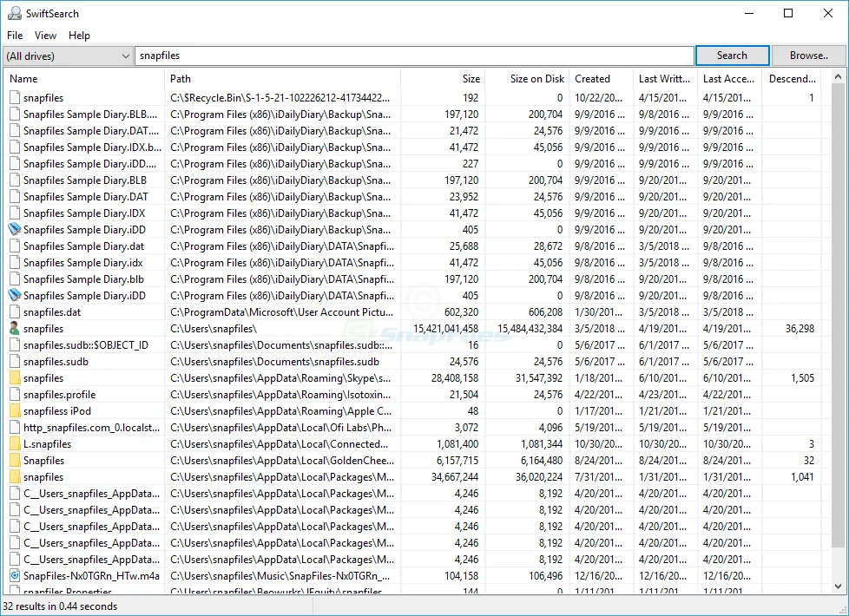Sort by the Path column header

pyautogui.click(x=282, y=78)
